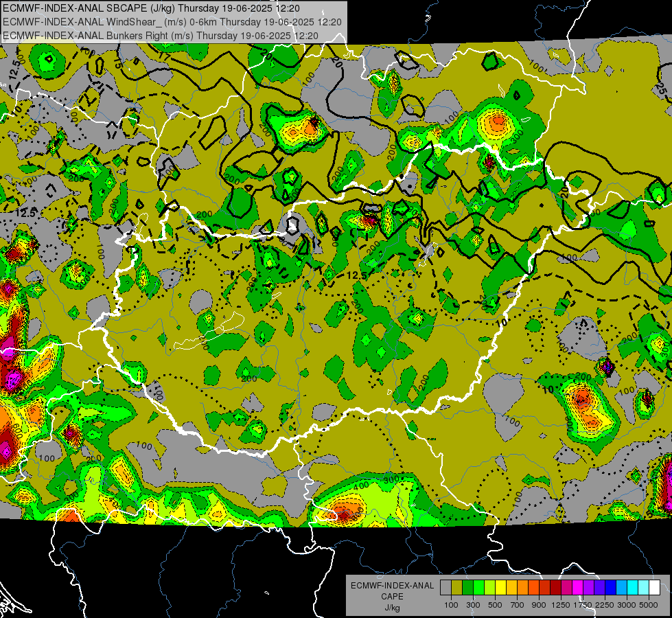Click the legend tick label 2250
Image resolution: width=672 pixels, height=618 pixels.
605,605
